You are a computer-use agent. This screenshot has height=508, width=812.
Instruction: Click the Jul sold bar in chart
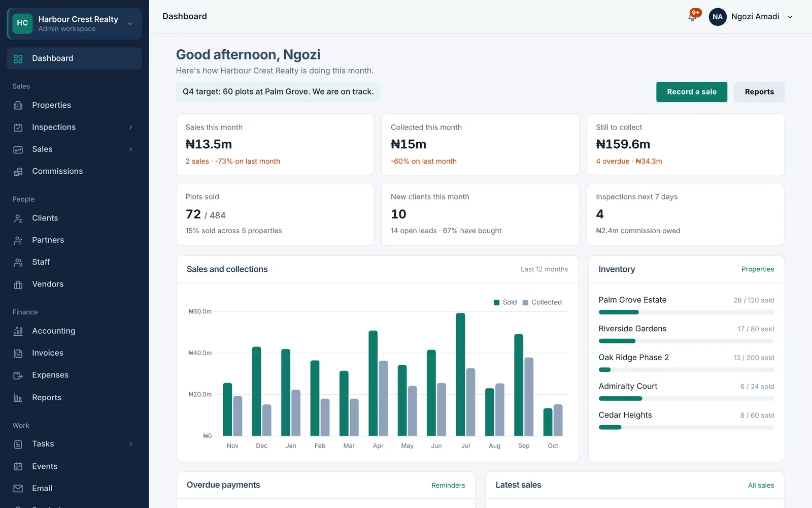tap(460, 374)
